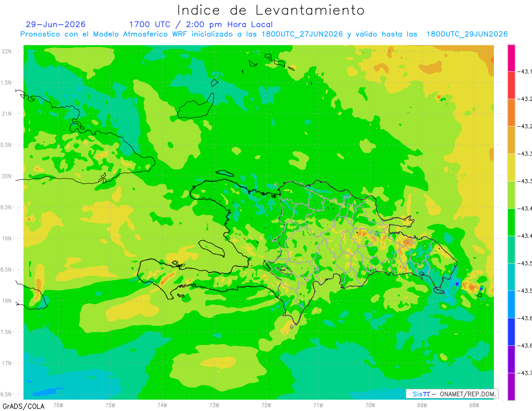
Task: Click the "18N" latitude label
Action: [x=8, y=301]
